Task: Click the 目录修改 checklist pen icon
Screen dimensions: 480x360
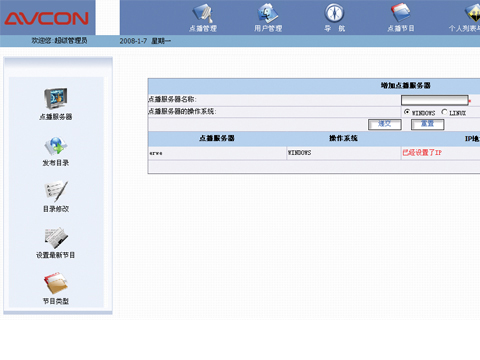Action: click(x=56, y=191)
